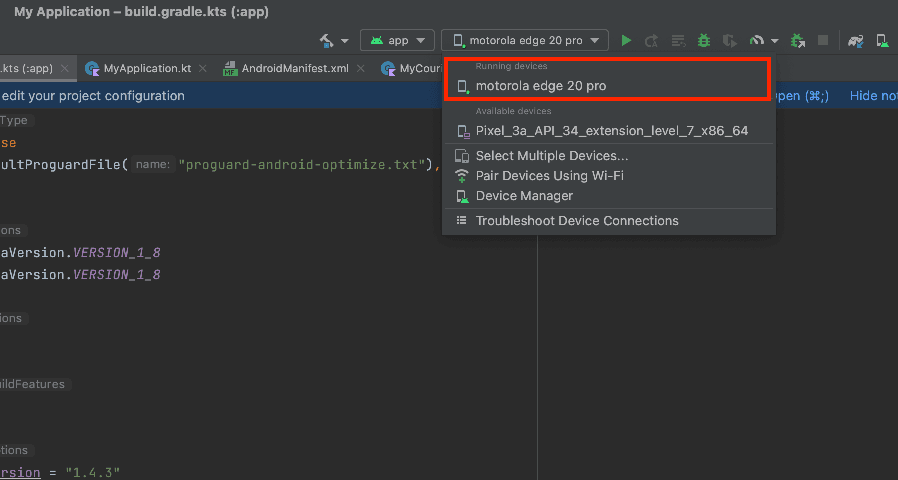Viewport: 898px width, 480px height.
Task: Switch to the MyCouri tab
Action: click(413, 68)
